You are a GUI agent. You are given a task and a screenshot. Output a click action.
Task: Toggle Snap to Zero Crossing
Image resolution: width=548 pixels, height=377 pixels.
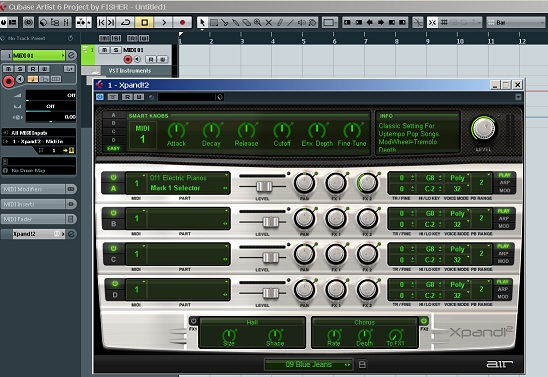(418, 23)
